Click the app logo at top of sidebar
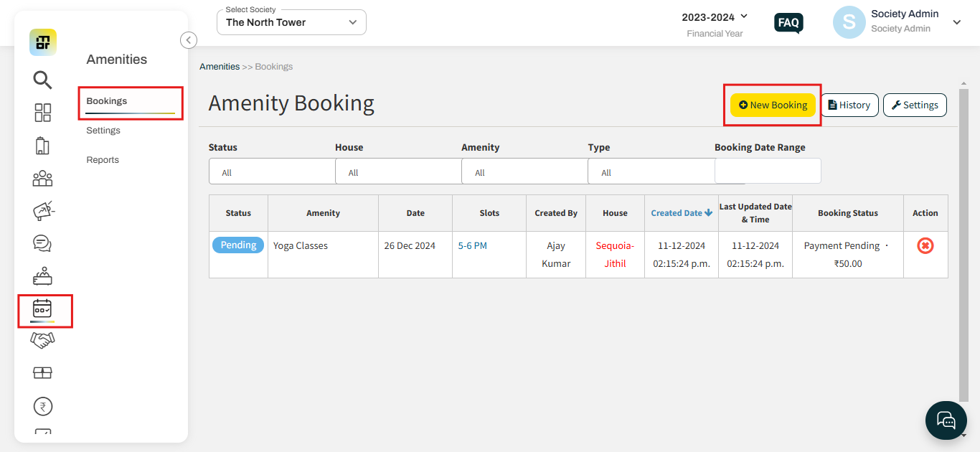Image resolution: width=980 pixels, height=452 pixels. (43, 42)
